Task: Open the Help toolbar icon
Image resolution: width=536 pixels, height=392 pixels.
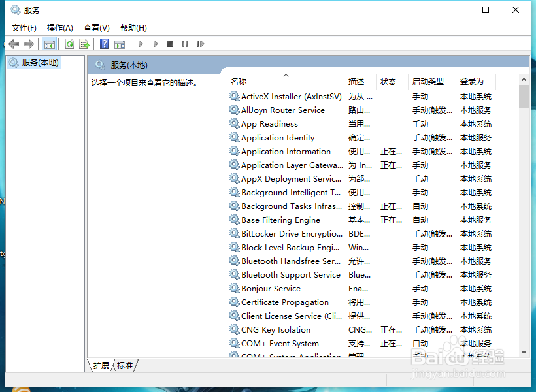Action: (x=105, y=44)
